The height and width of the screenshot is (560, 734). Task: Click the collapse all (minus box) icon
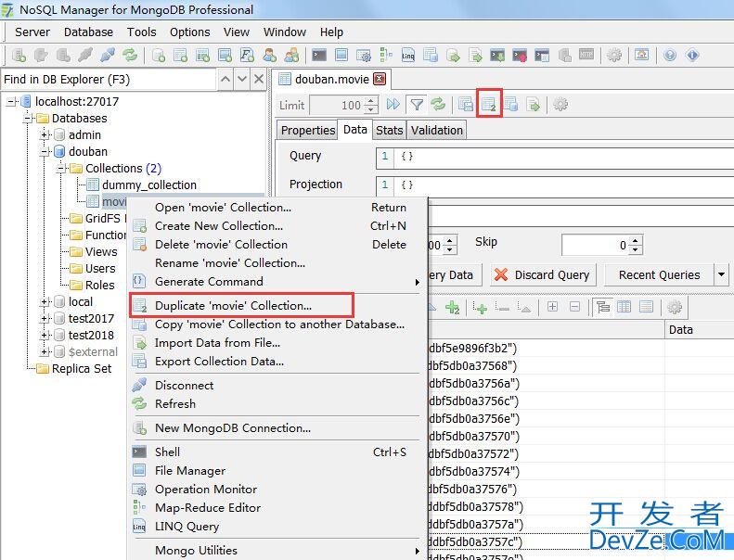click(574, 307)
